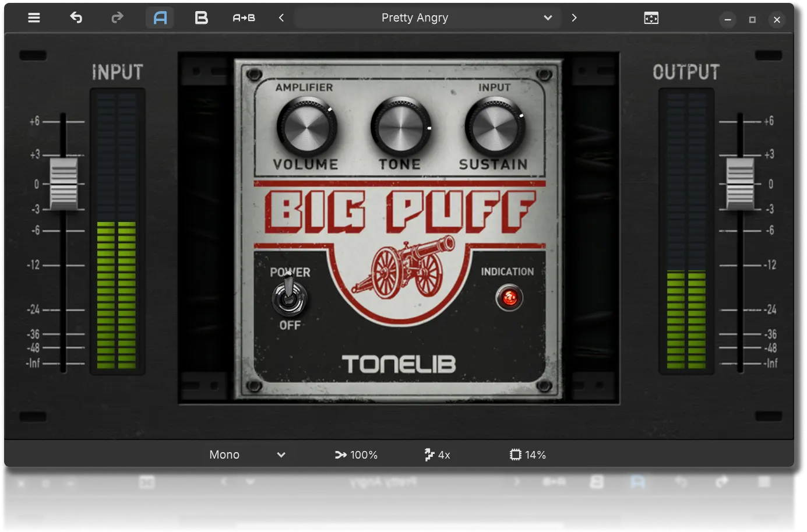
Task: Click the mix amount arrows icon
Action: coord(341,455)
